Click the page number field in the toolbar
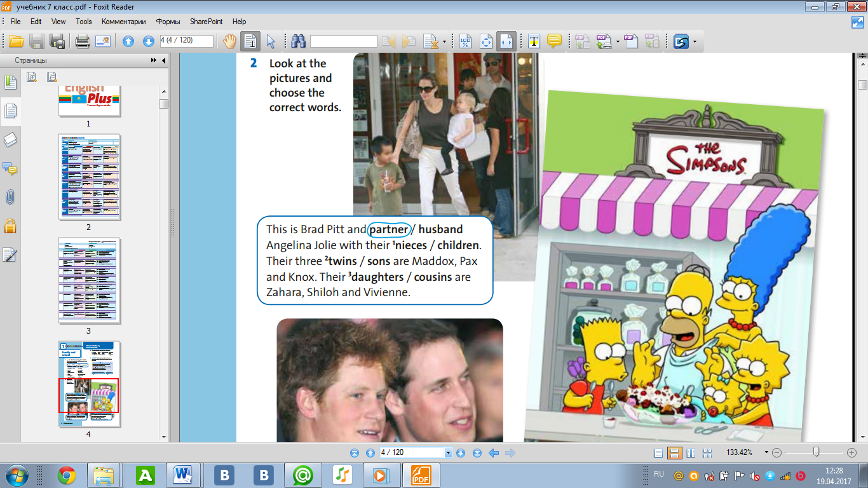Screen dimensions: 868x488 click(x=186, y=41)
